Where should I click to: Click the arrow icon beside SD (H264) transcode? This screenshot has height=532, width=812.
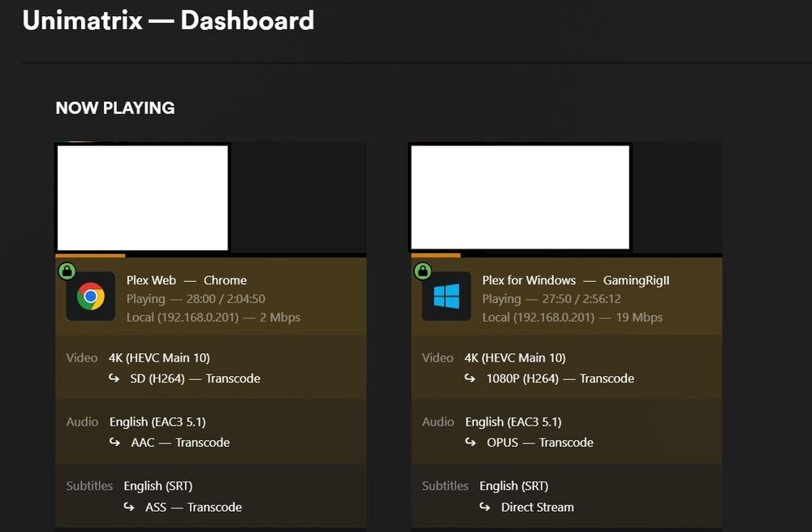click(114, 378)
